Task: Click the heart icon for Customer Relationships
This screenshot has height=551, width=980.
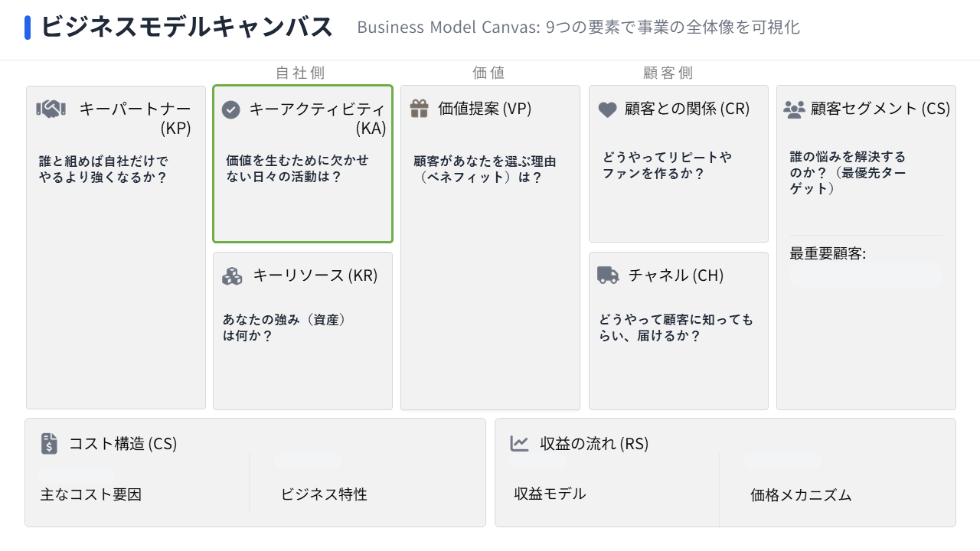Action: pos(607,109)
